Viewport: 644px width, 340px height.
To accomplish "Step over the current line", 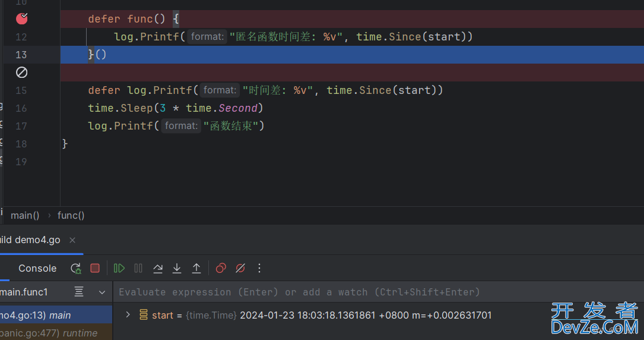I will [158, 269].
